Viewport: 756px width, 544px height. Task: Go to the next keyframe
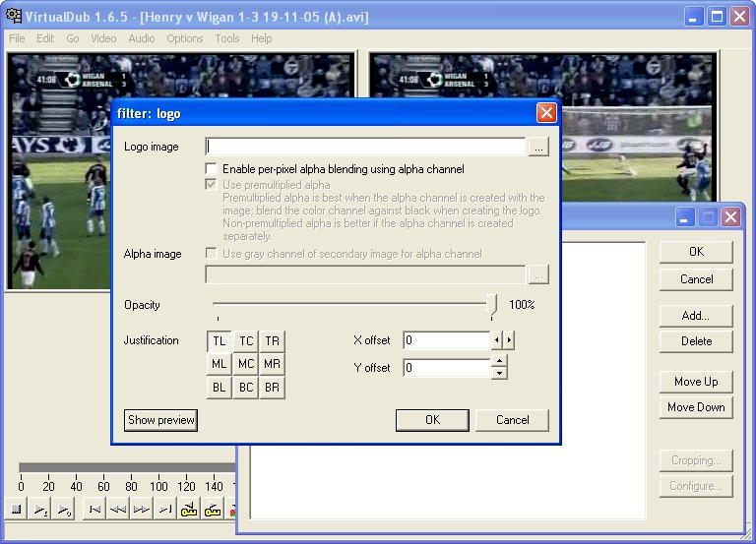click(x=213, y=509)
